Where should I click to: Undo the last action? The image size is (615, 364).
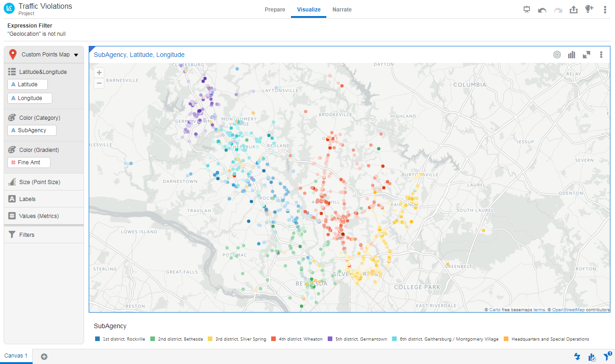coord(542,10)
